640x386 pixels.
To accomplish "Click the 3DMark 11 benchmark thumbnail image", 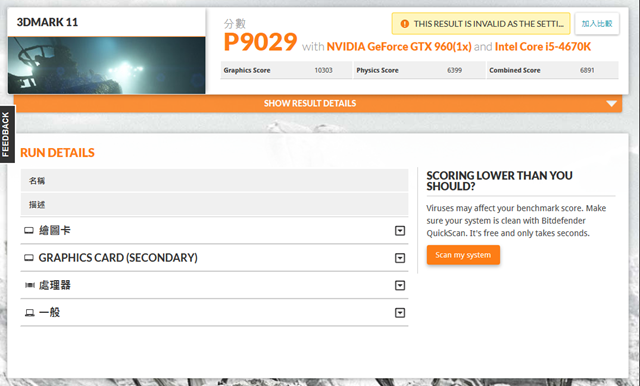I will (x=107, y=65).
